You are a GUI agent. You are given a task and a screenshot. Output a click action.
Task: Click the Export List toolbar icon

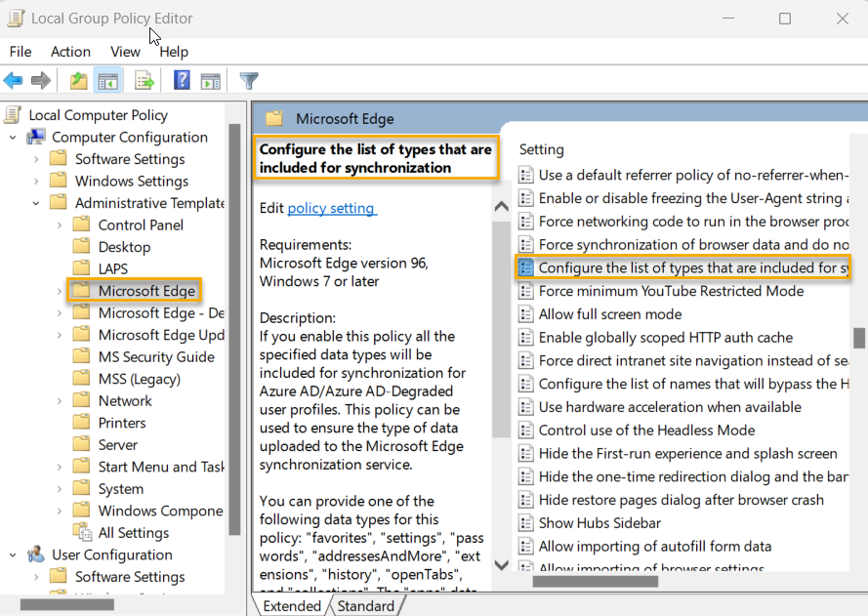pyautogui.click(x=142, y=80)
